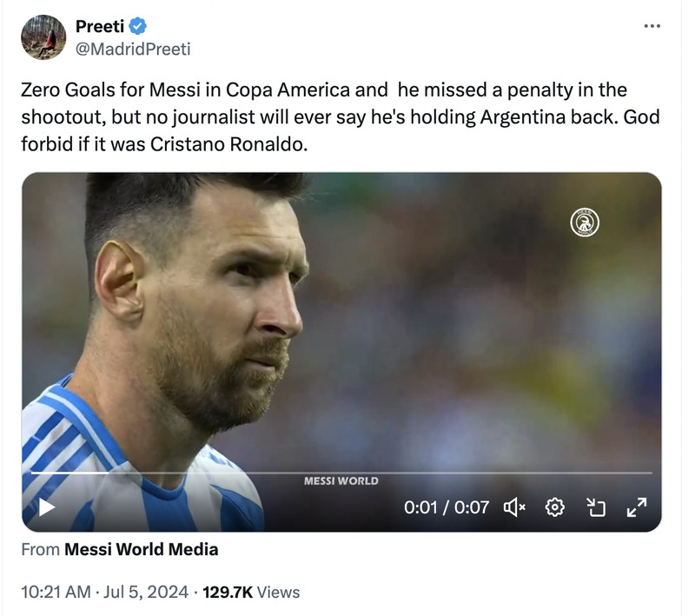Click the Messi World watermark logo
The height and width of the screenshot is (616, 695).
tap(341, 479)
